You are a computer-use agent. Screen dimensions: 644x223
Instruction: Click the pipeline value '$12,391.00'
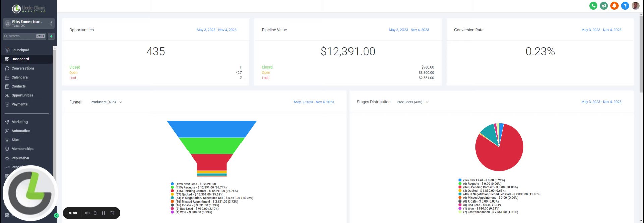[x=348, y=51]
